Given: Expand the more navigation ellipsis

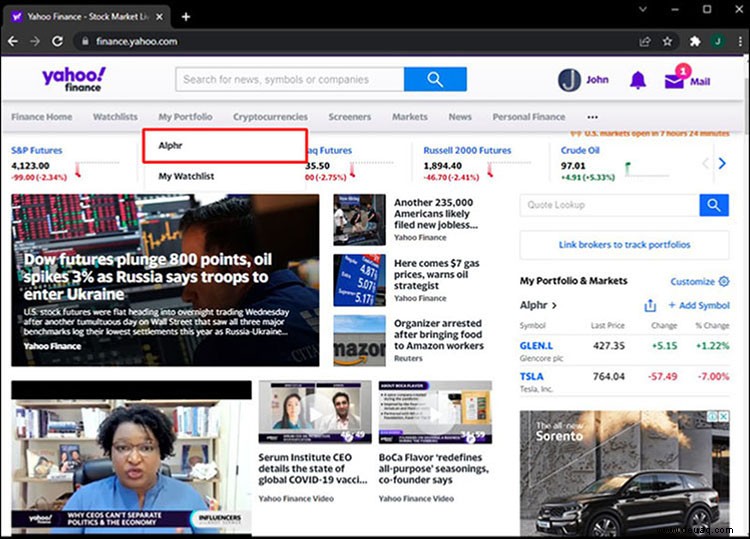Looking at the screenshot, I should [x=593, y=117].
